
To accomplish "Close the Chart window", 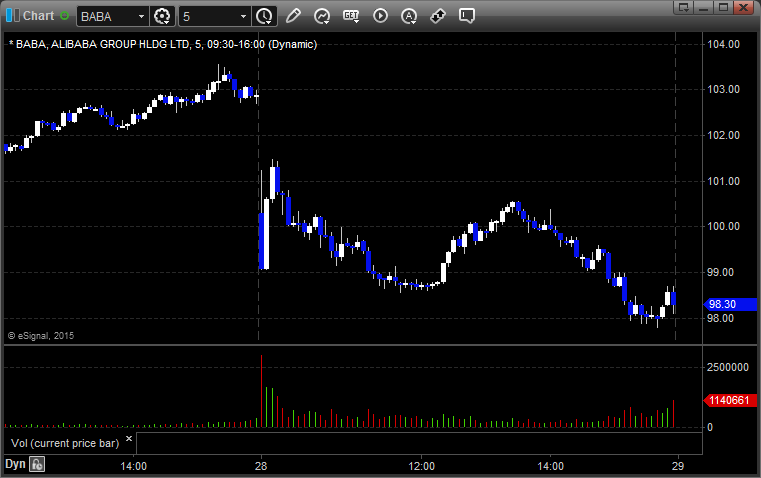I will coord(744,7).
